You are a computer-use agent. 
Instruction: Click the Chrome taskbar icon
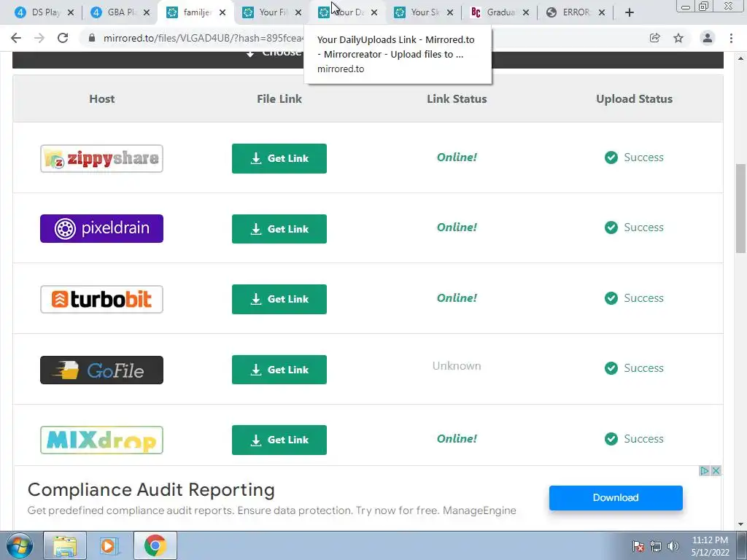pyautogui.click(x=155, y=545)
